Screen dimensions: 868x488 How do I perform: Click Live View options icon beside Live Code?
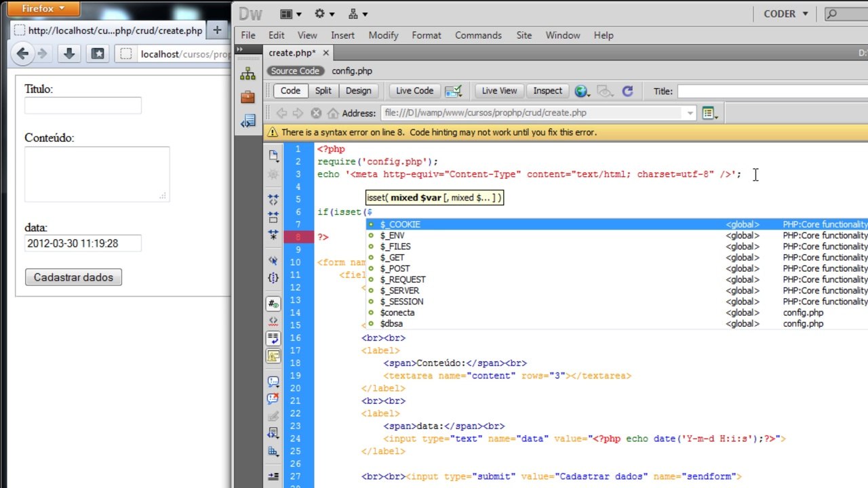454,91
